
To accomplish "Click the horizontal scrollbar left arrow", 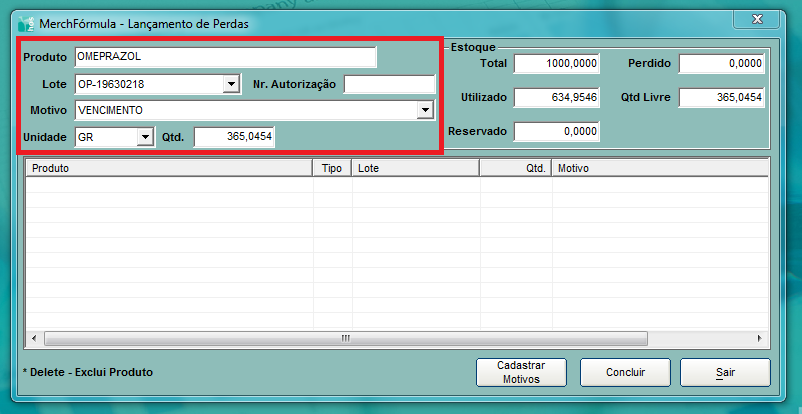I will click(x=33, y=338).
